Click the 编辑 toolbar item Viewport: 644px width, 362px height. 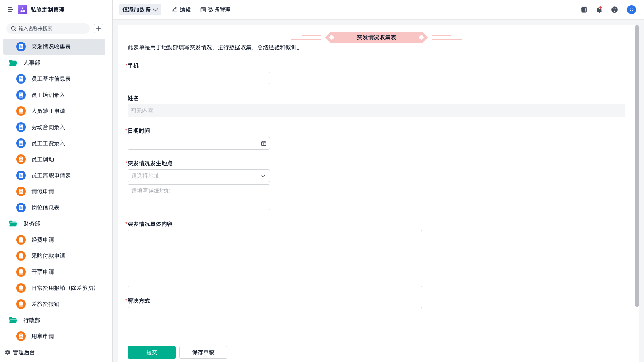tap(181, 10)
